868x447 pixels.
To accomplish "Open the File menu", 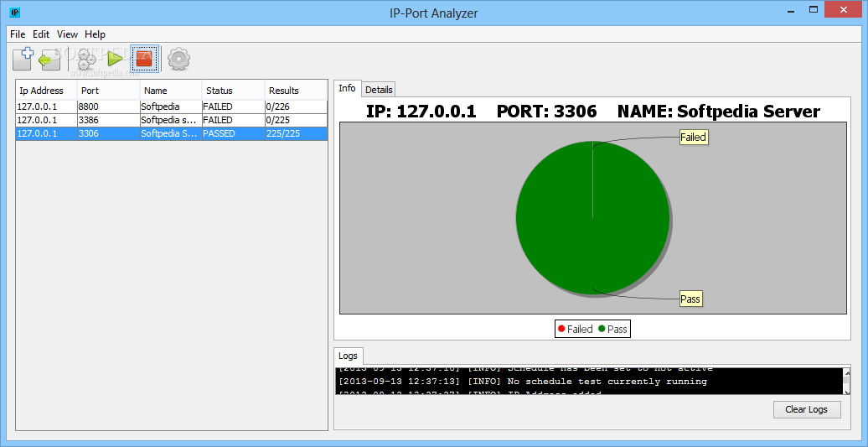I will coord(18,34).
